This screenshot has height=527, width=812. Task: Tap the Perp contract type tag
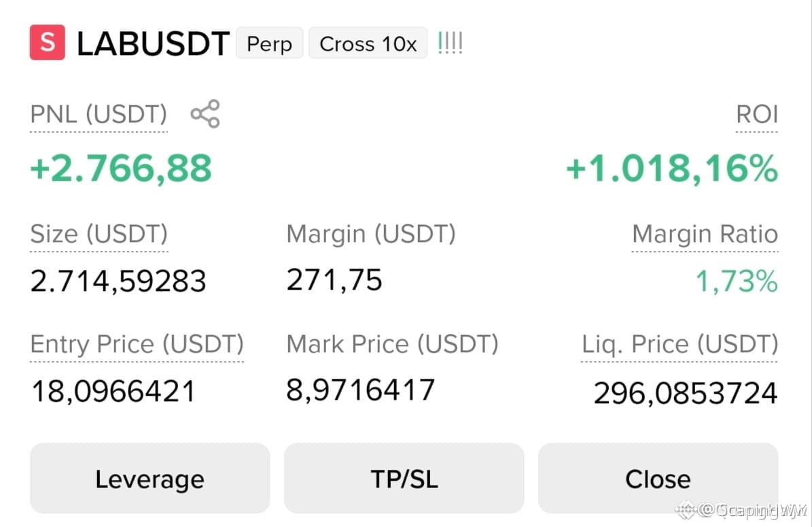pos(269,44)
